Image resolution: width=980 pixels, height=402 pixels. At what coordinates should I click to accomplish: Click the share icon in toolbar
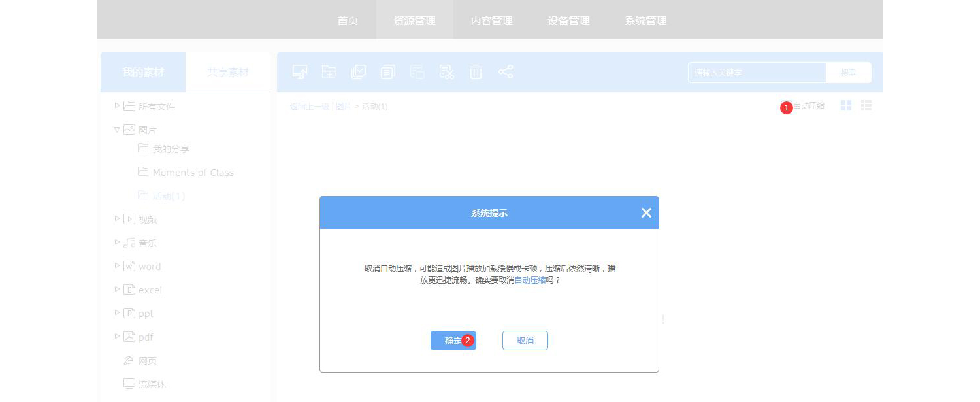click(x=506, y=72)
